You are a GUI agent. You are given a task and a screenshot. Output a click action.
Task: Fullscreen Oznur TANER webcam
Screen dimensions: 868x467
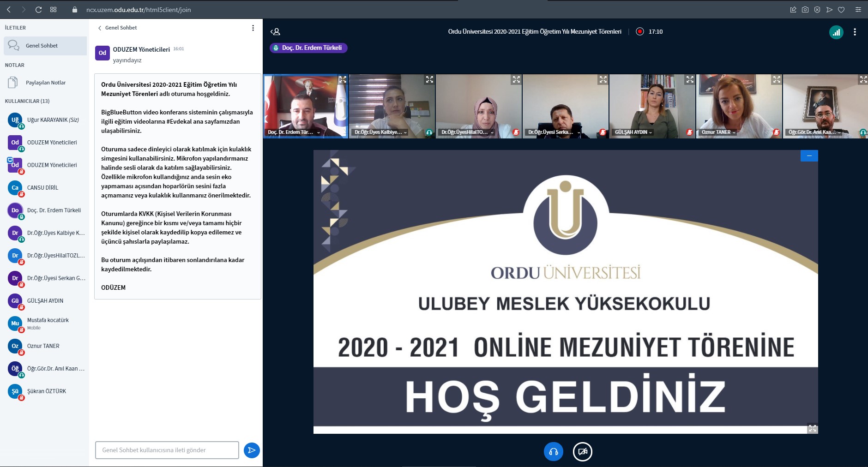tap(777, 80)
